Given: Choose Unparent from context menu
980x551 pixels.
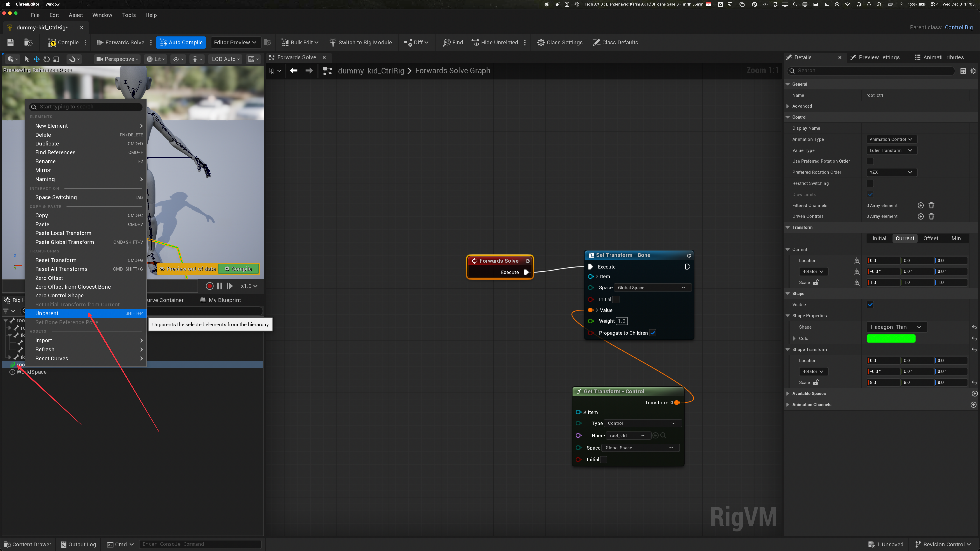Looking at the screenshot, I should click(86, 313).
